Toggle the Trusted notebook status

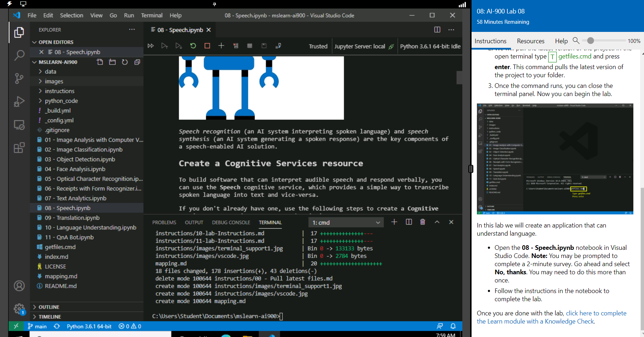click(x=318, y=46)
